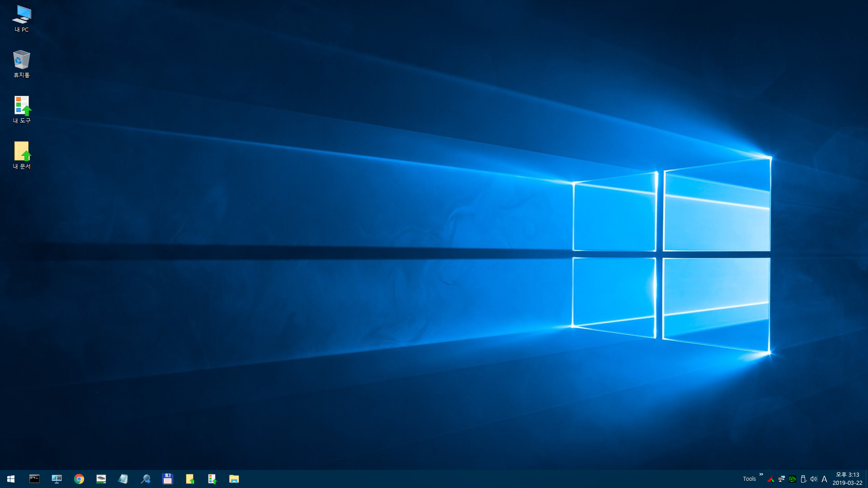
Task: Open File Explorer from the taskbar
Action: tap(234, 479)
